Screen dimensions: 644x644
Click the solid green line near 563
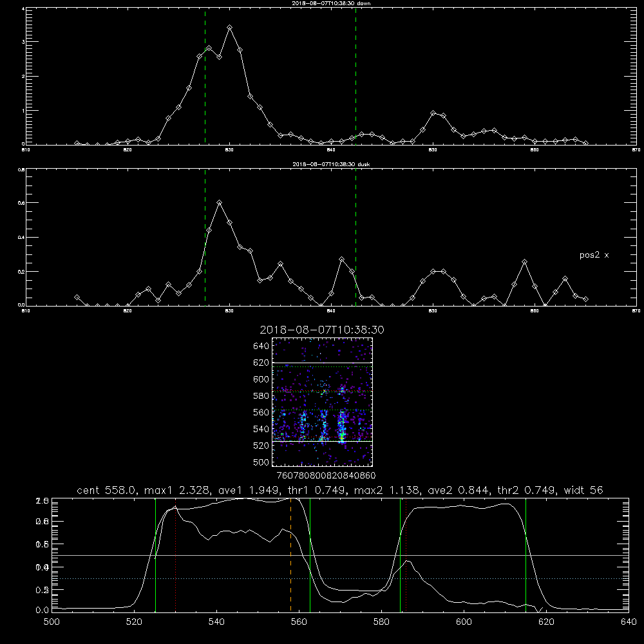click(310, 555)
